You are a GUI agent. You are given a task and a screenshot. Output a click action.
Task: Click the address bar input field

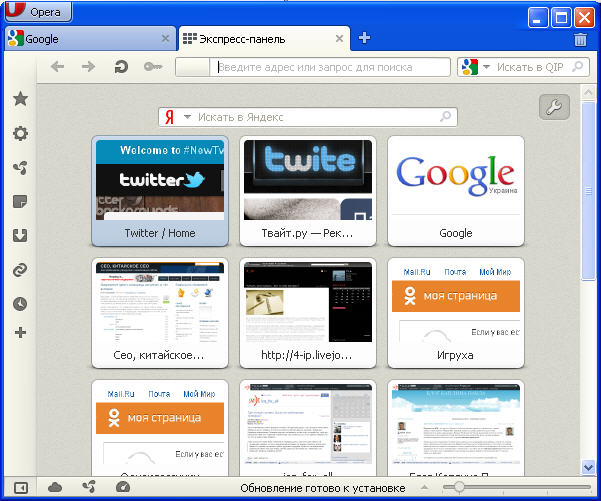coord(330,67)
